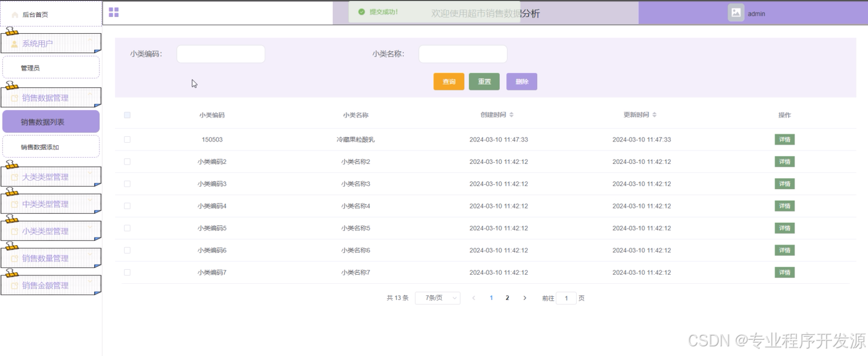Open 详情 for row 小类编码4
Viewport: 868px width, 356px height.
(x=784, y=206)
